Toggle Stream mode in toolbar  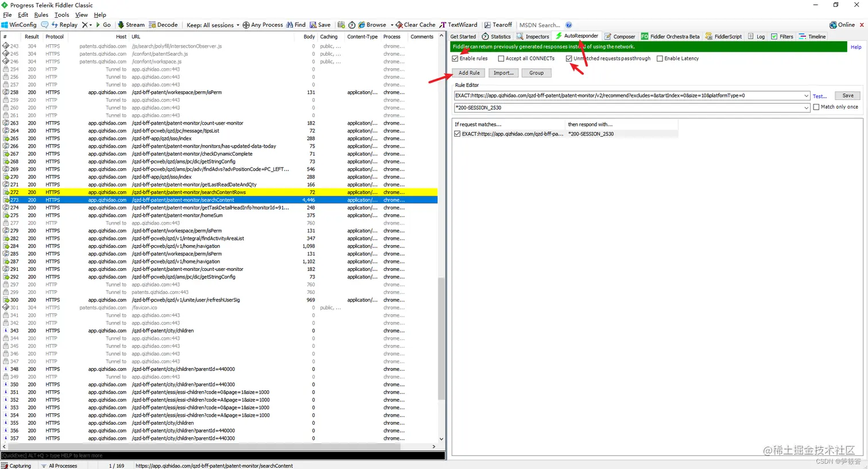pos(131,25)
